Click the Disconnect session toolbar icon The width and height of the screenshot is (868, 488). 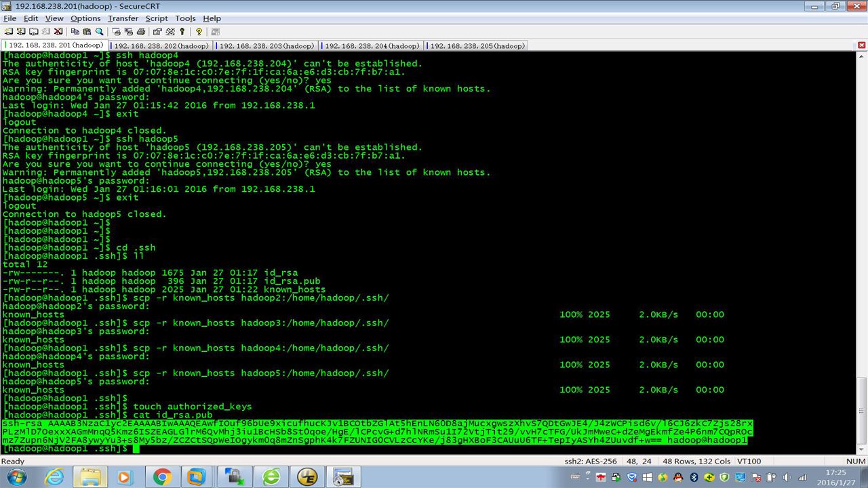[58, 31]
